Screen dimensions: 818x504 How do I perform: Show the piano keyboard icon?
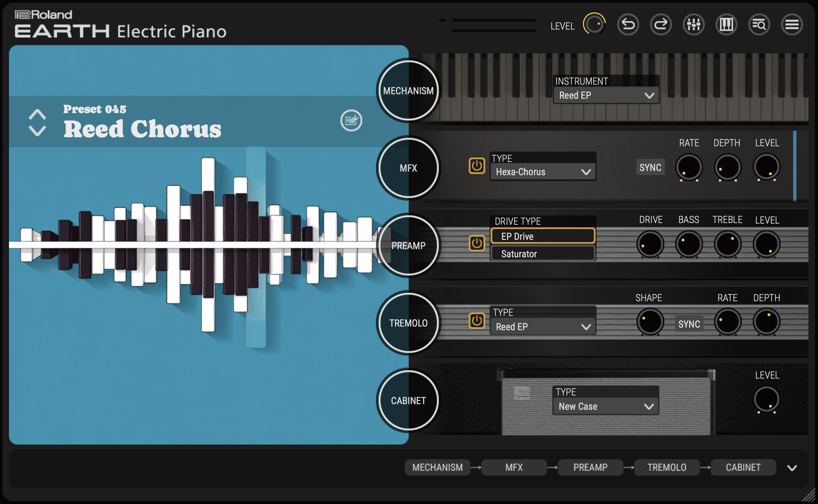(726, 25)
